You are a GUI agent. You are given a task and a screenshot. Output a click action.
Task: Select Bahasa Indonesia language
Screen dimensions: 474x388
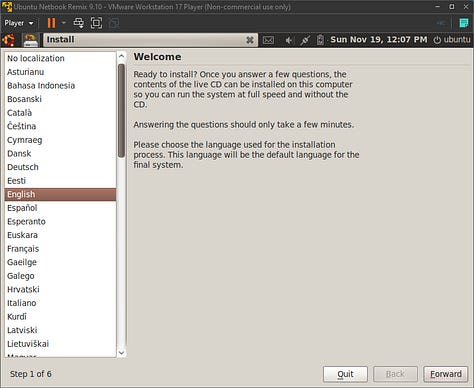pyautogui.click(x=60, y=86)
